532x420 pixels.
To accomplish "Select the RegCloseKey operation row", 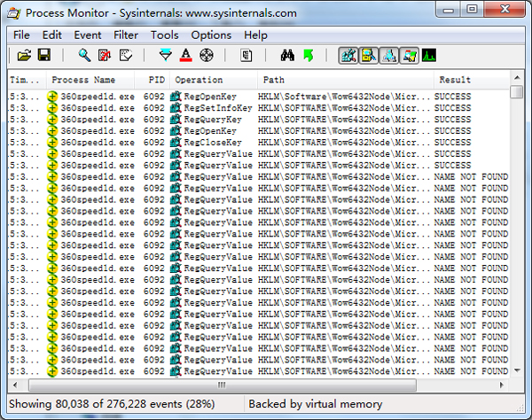I will [x=259, y=143].
